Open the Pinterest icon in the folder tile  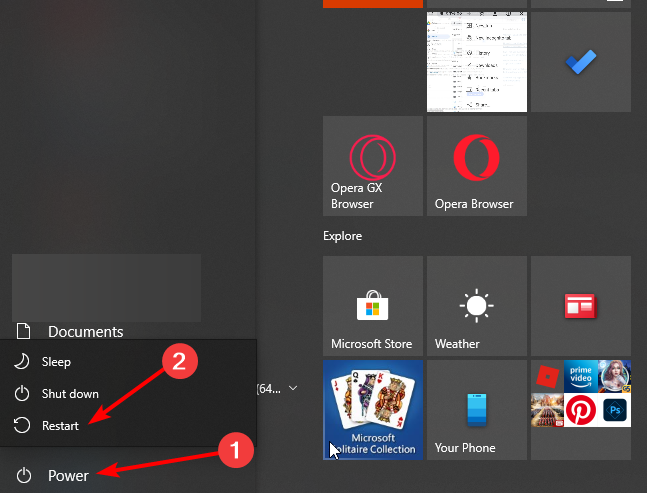(x=581, y=410)
